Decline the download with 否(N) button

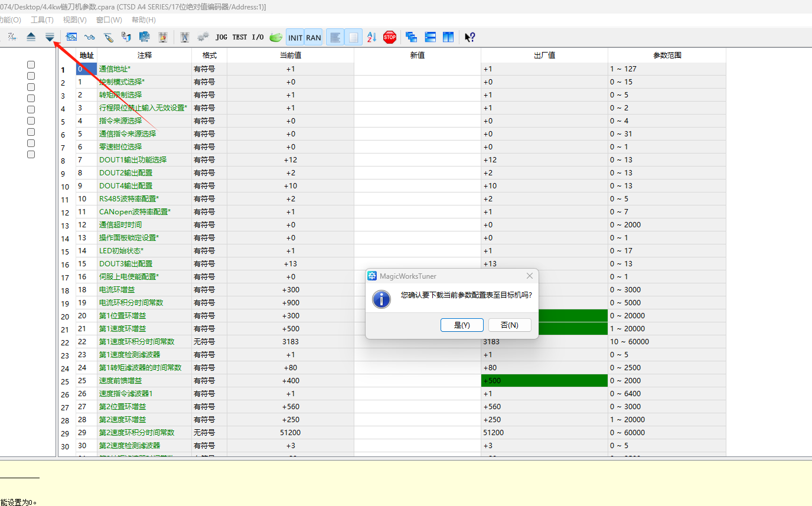pyautogui.click(x=510, y=325)
